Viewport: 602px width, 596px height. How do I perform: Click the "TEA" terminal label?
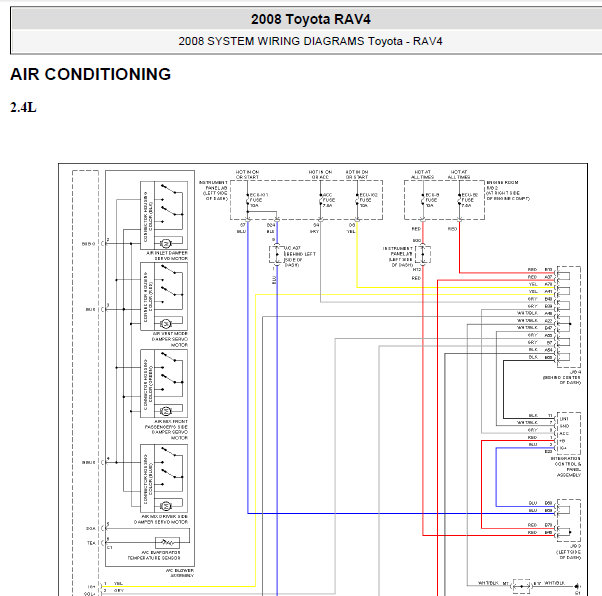[91, 543]
